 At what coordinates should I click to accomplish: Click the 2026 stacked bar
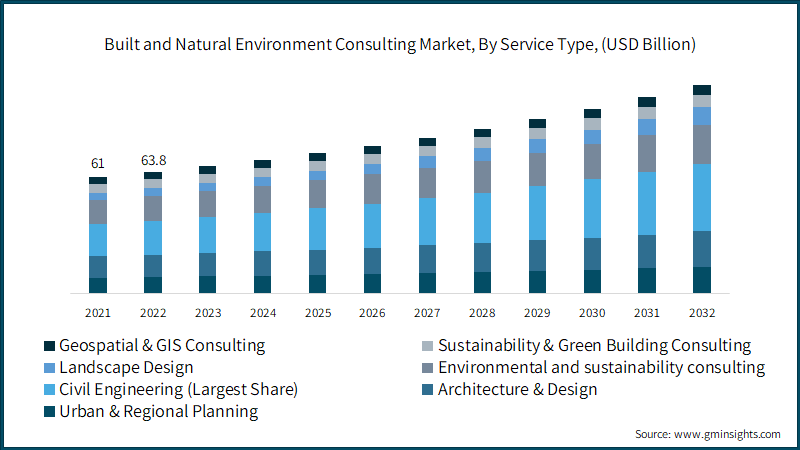(x=372, y=219)
